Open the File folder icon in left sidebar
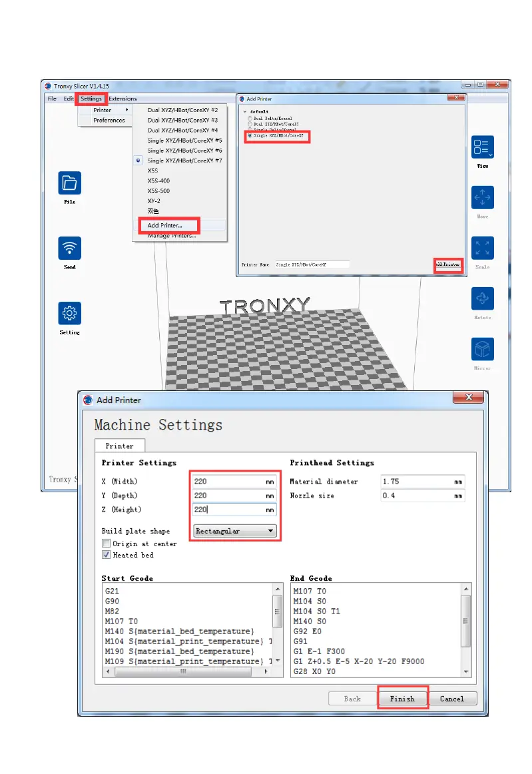Screen dimensions: 532x774 point(70,183)
